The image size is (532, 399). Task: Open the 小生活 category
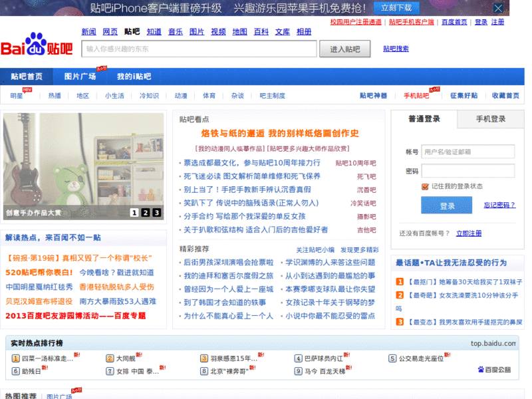click(x=114, y=96)
